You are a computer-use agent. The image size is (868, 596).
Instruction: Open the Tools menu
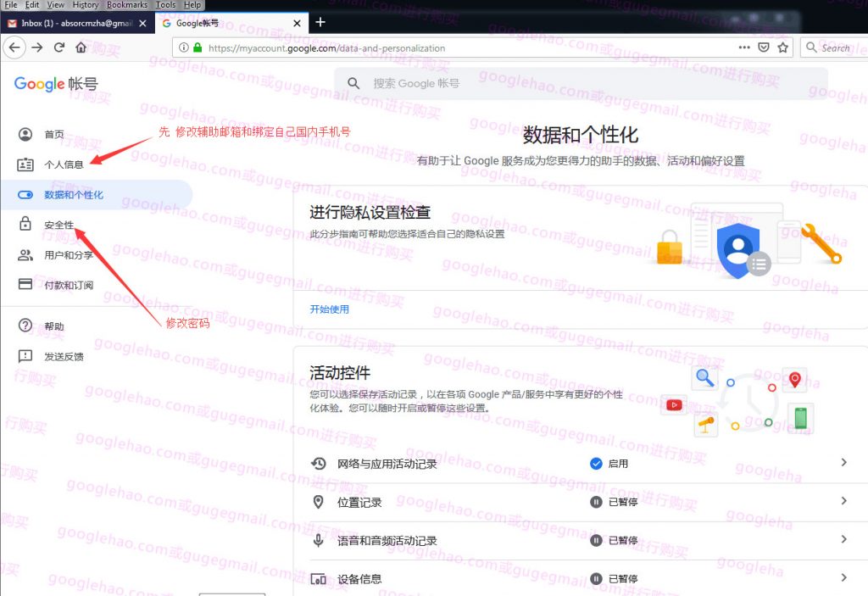165,5
